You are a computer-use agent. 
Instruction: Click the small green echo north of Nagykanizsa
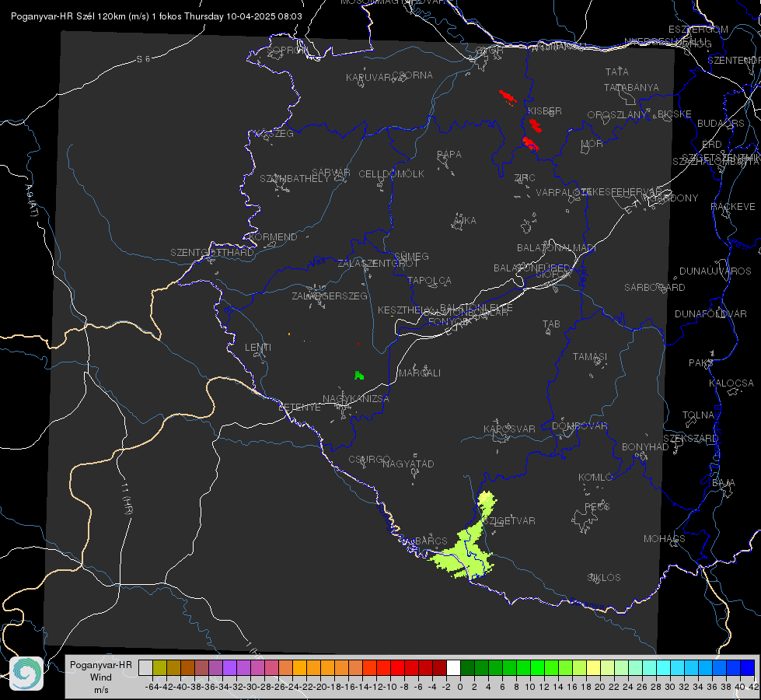359,375
